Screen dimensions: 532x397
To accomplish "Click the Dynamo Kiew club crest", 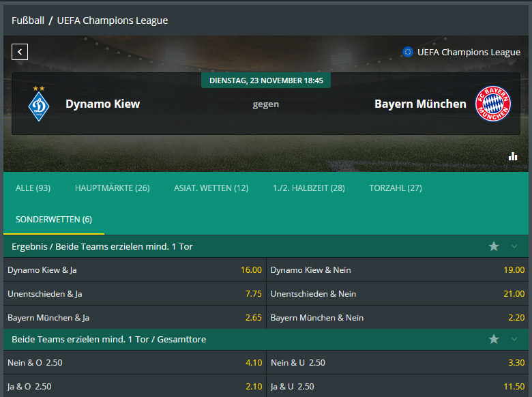I will [x=39, y=104].
